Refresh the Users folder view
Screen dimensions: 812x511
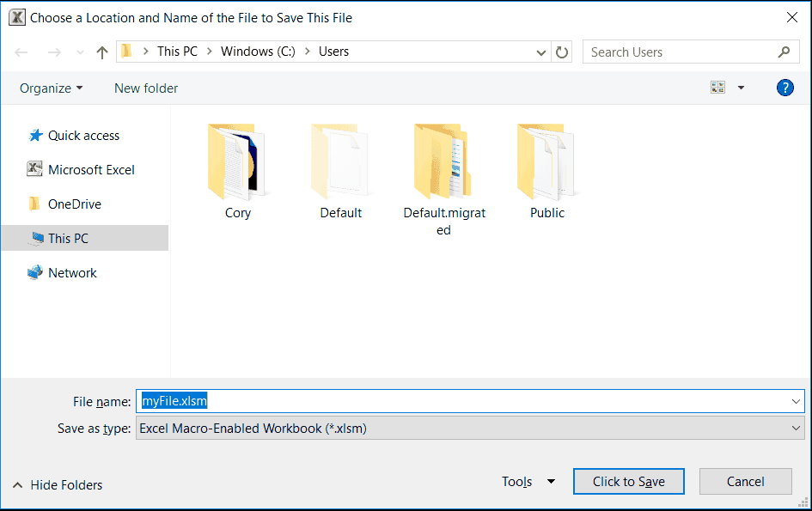[x=562, y=52]
